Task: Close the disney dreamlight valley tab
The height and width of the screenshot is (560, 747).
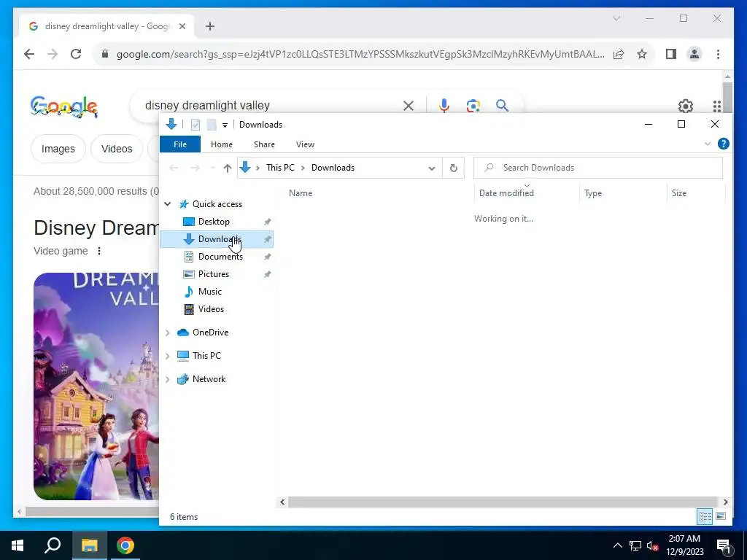Action: coord(182,27)
